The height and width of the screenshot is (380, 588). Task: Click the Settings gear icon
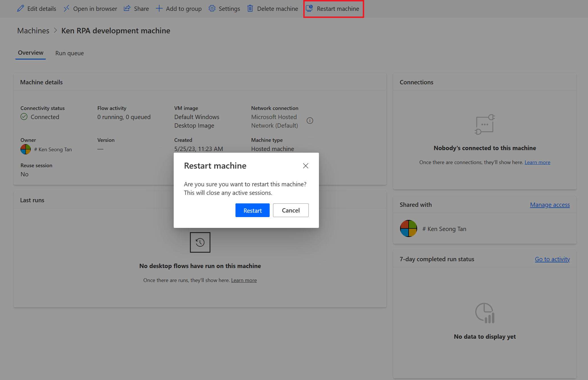[x=212, y=8]
